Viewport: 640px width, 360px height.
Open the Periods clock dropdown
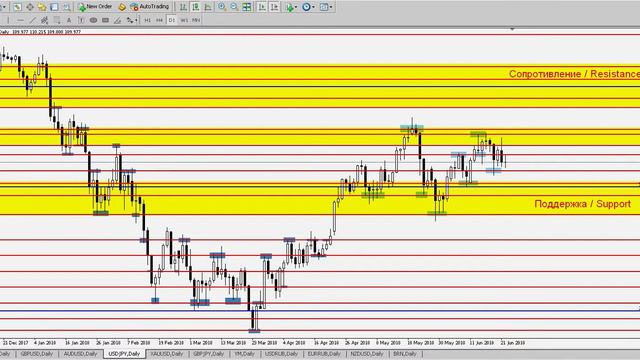(x=308, y=7)
